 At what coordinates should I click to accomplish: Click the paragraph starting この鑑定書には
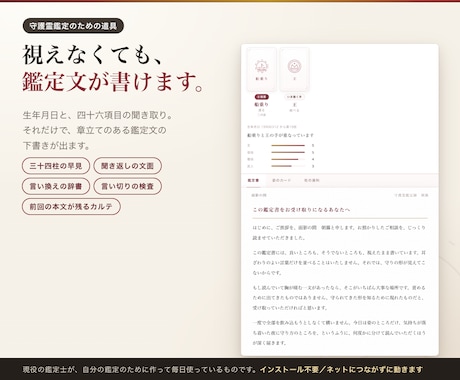click(x=339, y=263)
